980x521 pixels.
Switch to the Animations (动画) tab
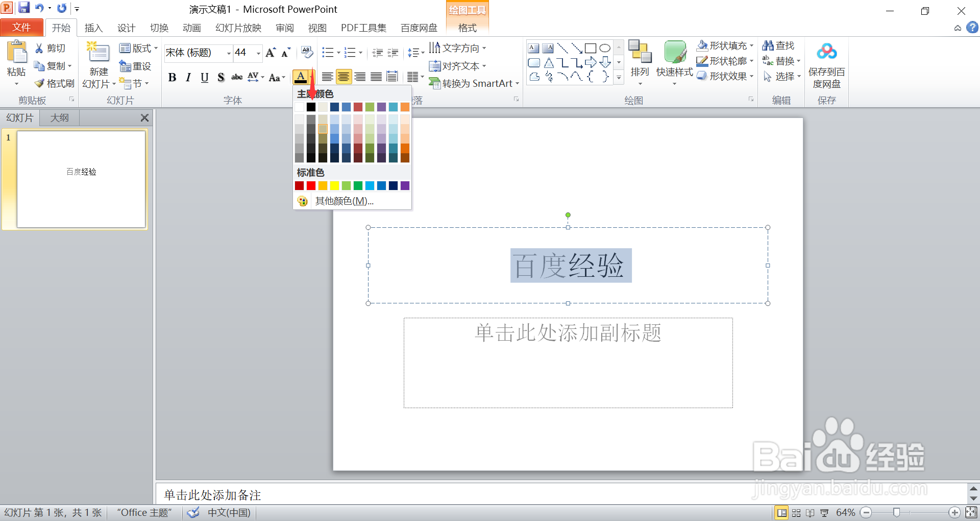tap(191, 28)
